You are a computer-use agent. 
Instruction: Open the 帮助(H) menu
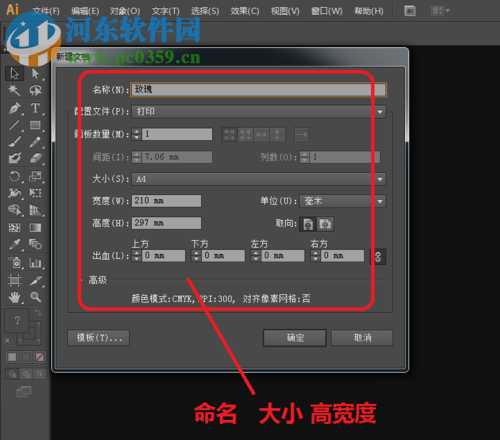pos(369,11)
